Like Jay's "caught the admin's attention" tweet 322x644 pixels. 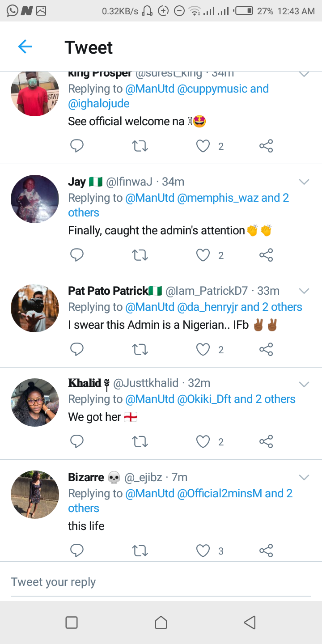tap(203, 255)
